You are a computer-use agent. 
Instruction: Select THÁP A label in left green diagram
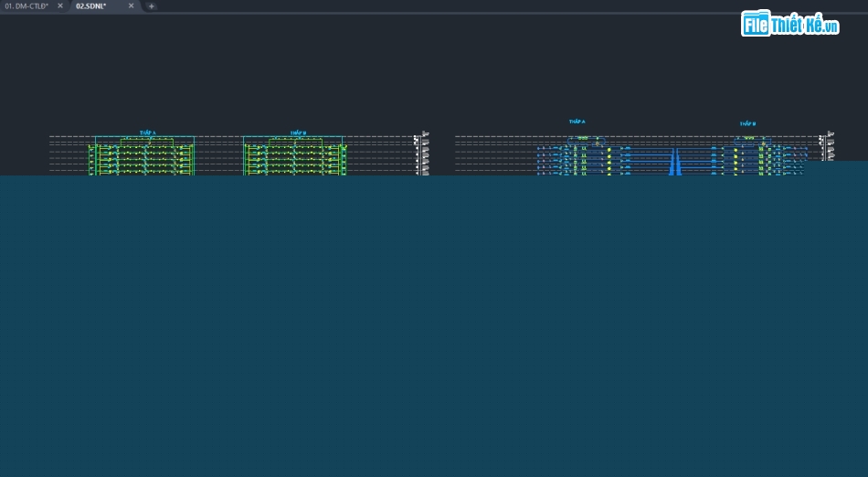click(x=148, y=132)
